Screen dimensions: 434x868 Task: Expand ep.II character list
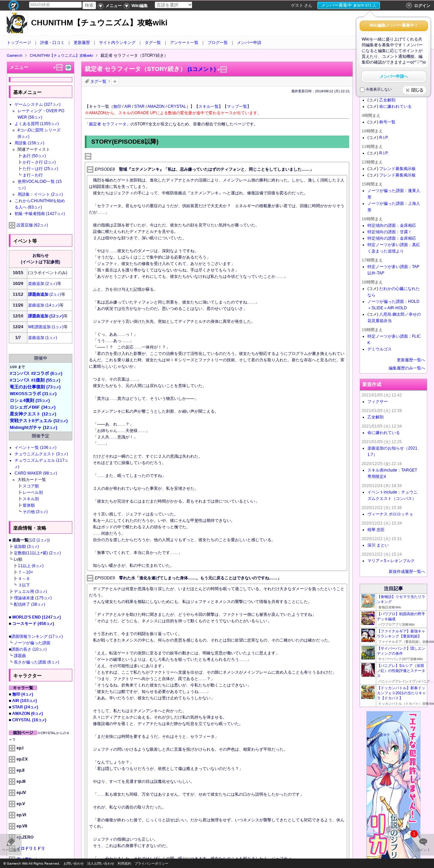click(12, 770)
